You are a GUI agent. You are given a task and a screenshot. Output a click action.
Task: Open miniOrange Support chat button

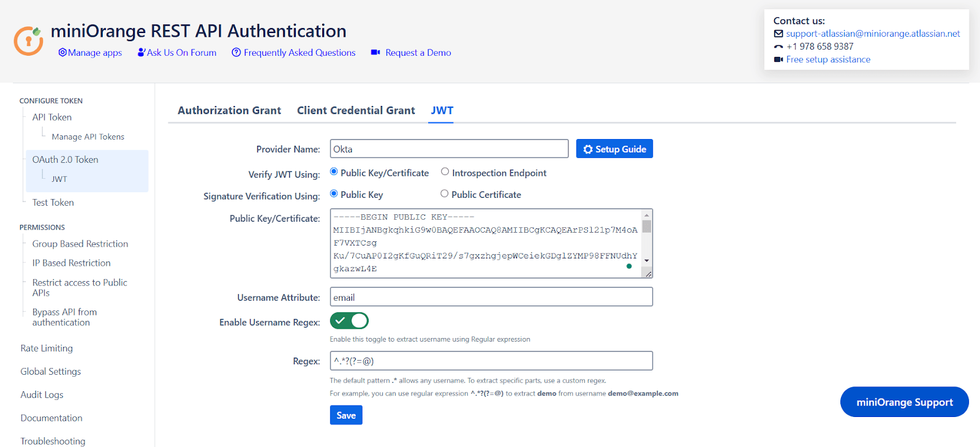905,402
